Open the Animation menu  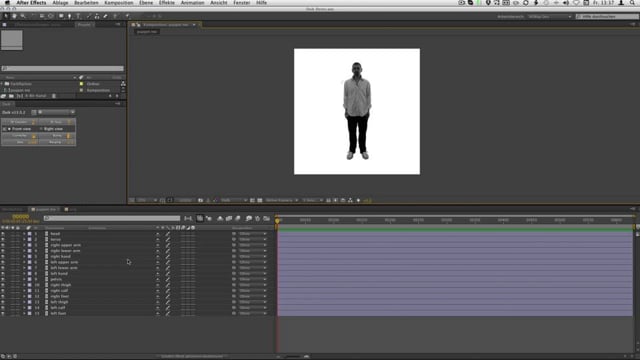coord(192,3)
